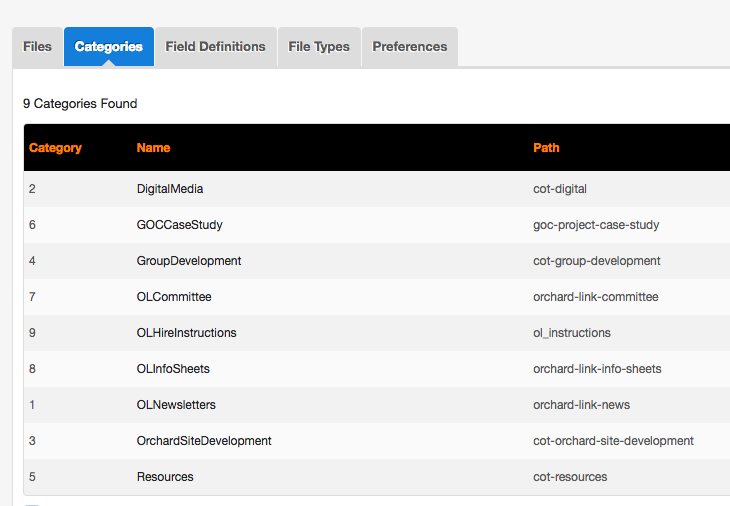Click the GroupDevelopment category name
Screen dimensions: 730x506
click(x=189, y=261)
